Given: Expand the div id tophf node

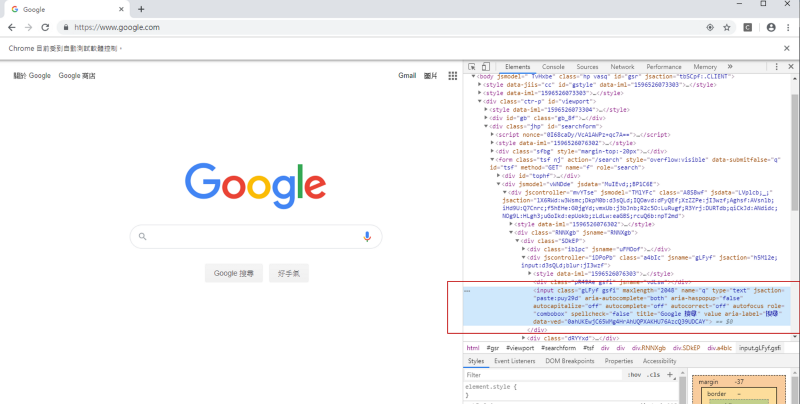Looking at the screenshot, I should [498, 176].
